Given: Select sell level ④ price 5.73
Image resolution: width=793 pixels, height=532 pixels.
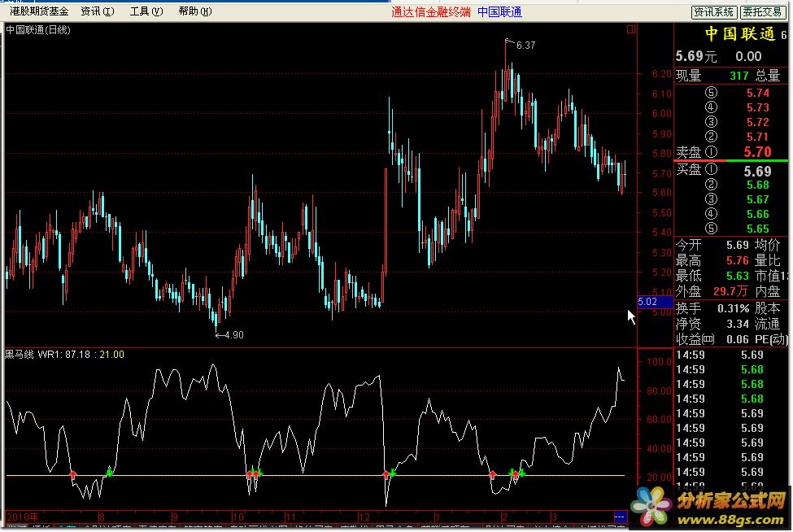Looking at the screenshot, I should [757, 107].
